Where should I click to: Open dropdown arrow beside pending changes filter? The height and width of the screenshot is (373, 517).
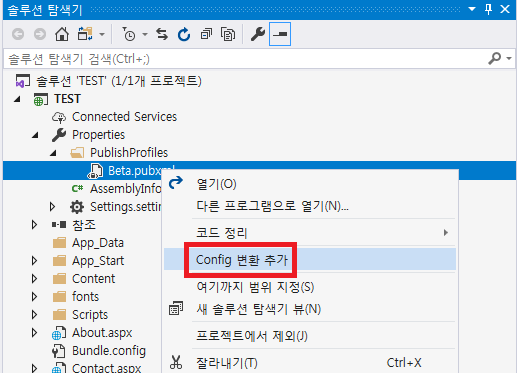pyautogui.click(x=145, y=34)
